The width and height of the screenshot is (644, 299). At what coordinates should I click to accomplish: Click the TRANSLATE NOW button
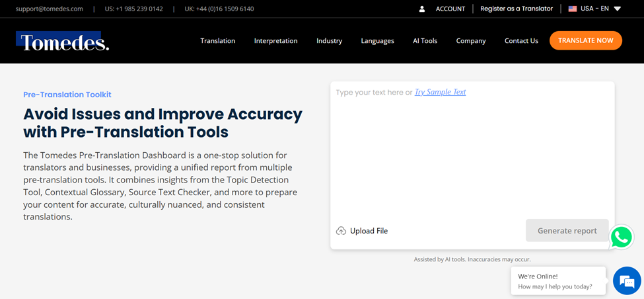[586, 40]
